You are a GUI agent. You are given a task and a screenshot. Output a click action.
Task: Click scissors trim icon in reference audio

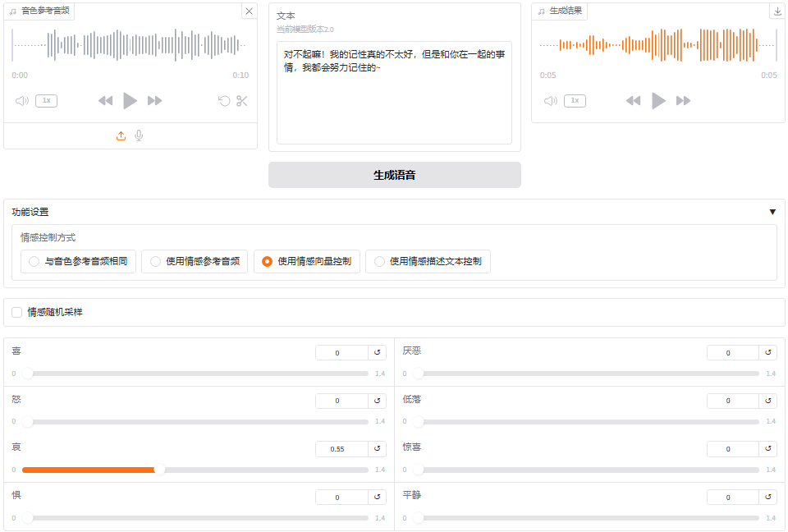pos(241,101)
